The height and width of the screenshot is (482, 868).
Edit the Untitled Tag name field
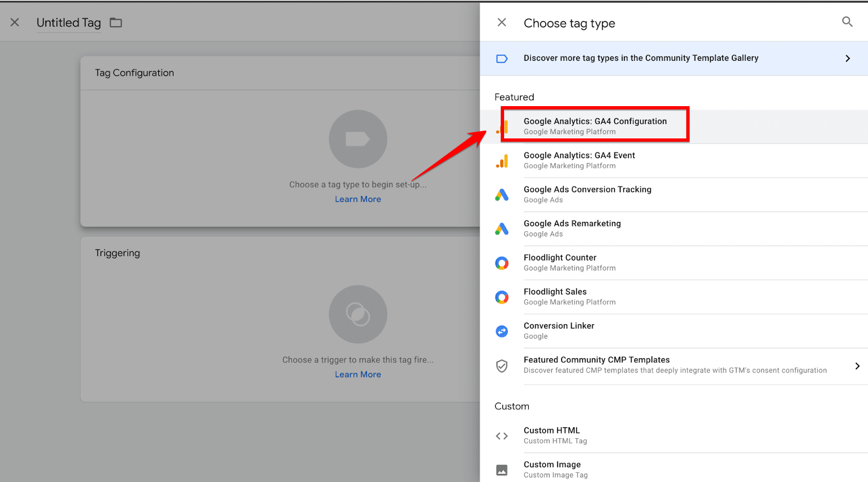pos(68,23)
